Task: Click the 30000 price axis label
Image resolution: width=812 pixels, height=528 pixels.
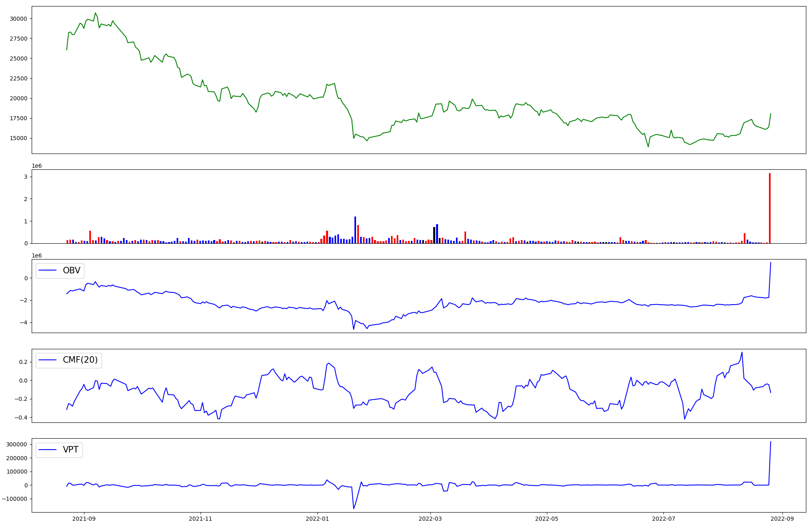Action: [19, 19]
